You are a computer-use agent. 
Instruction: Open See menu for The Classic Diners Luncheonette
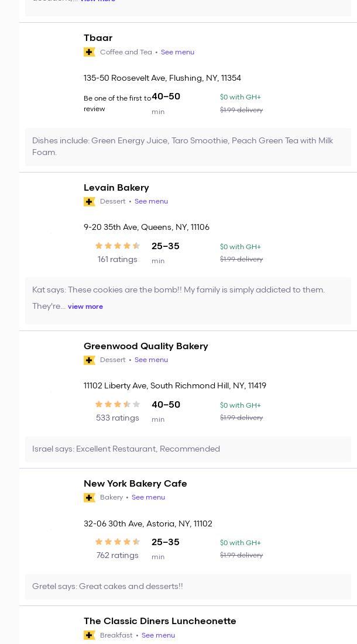click(158, 635)
